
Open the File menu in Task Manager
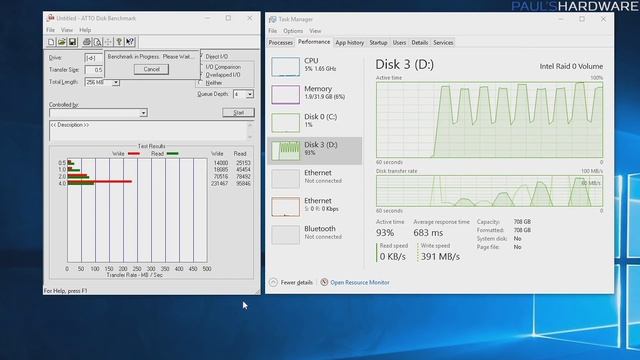(x=273, y=31)
